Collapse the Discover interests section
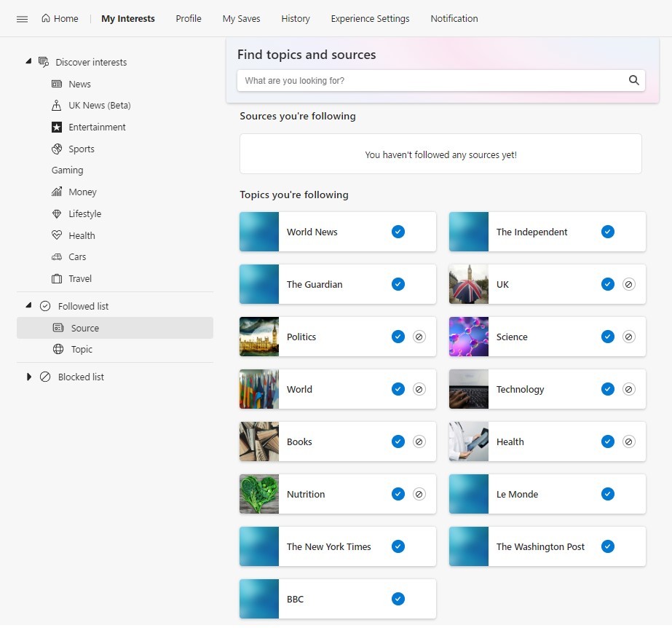This screenshot has height=628, width=672. click(28, 62)
